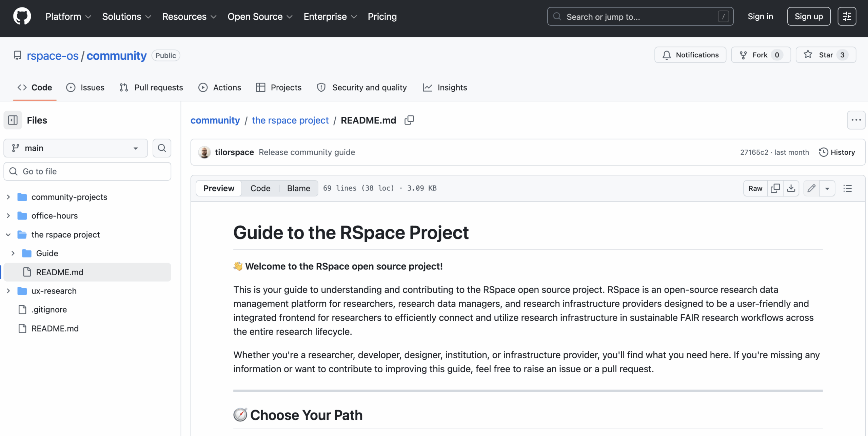Expand the ux-research folder
This screenshot has width=868, height=436.
8,291
